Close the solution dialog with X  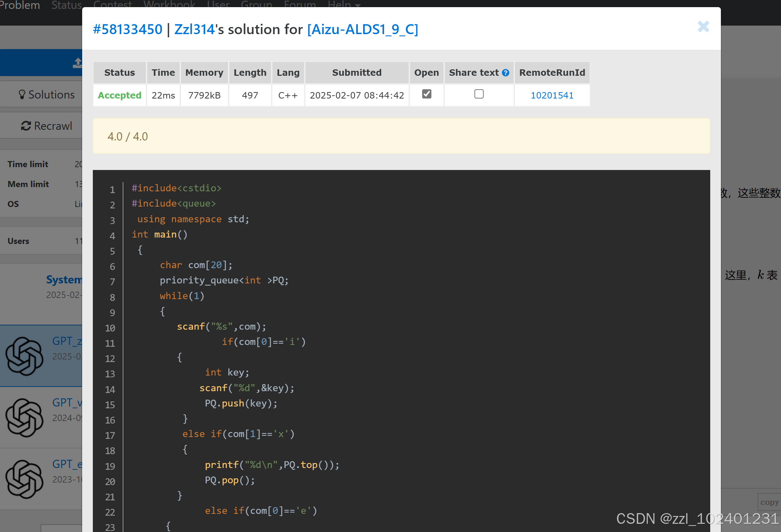(x=703, y=27)
